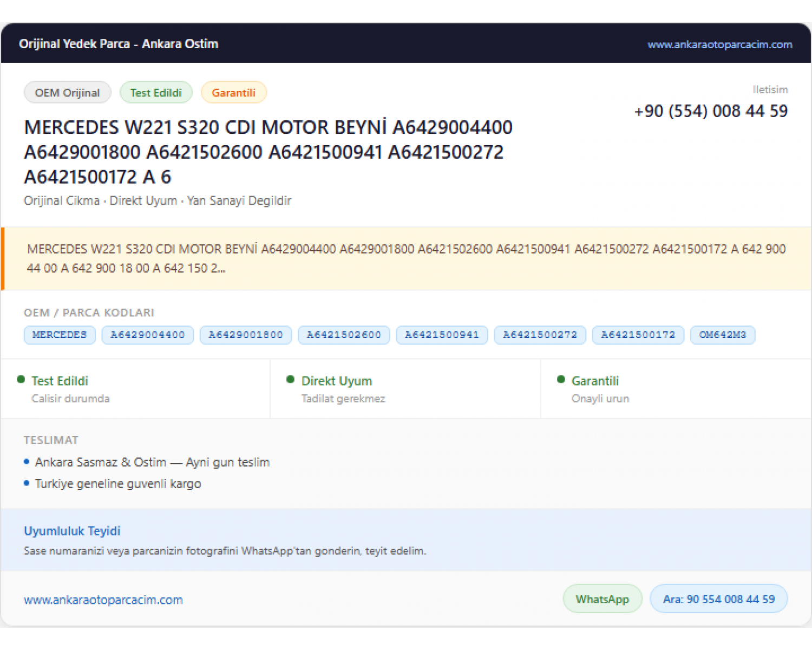The width and height of the screenshot is (812, 650).
Task: Click the A6429001800 part code chip
Action: (x=246, y=335)
